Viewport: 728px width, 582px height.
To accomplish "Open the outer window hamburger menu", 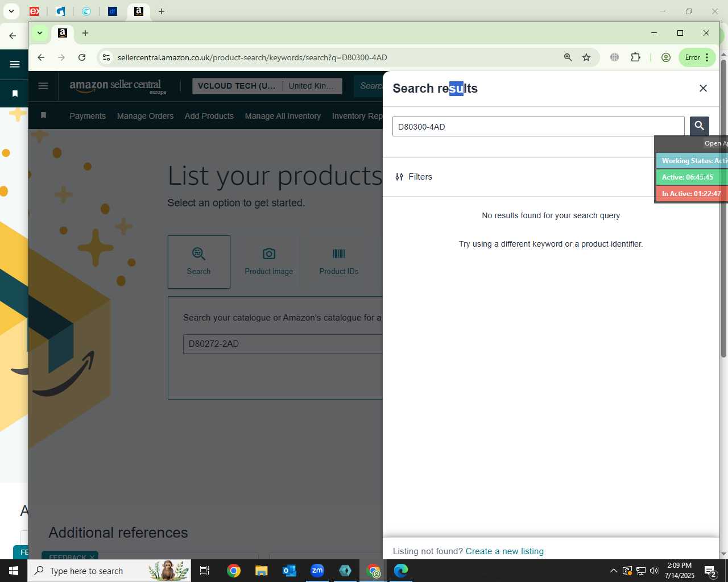I will click(x=15, y=64).
